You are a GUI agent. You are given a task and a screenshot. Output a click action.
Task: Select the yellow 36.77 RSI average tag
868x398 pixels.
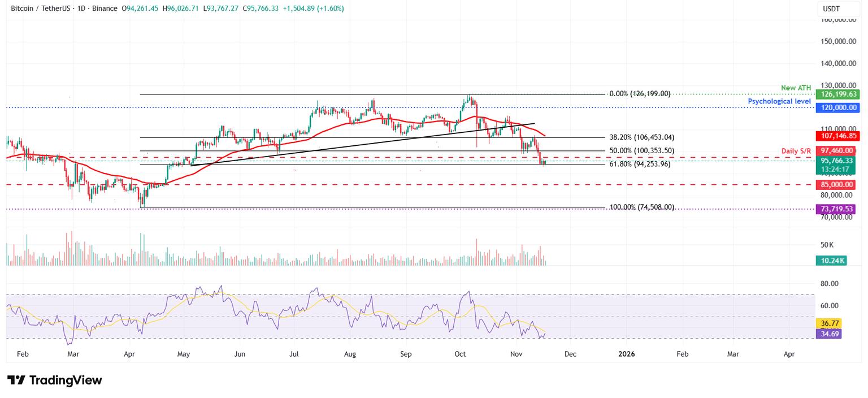830,323
